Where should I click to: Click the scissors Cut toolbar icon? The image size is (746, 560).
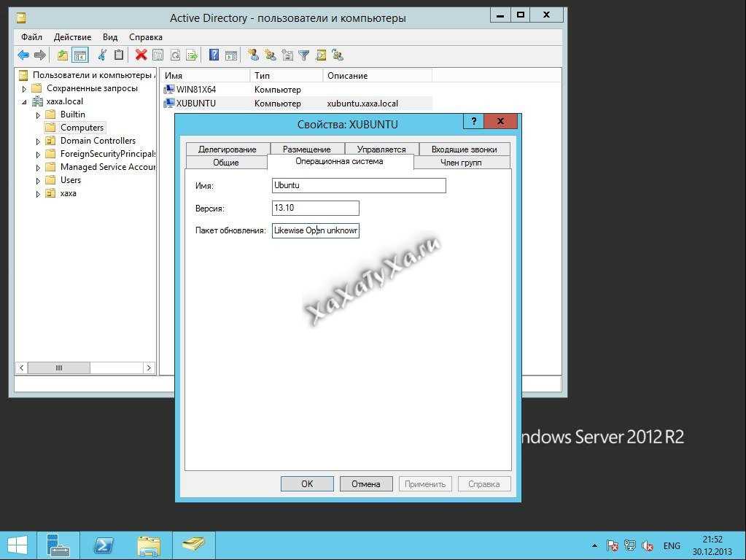pyautogui.click(x=102, y=55)
